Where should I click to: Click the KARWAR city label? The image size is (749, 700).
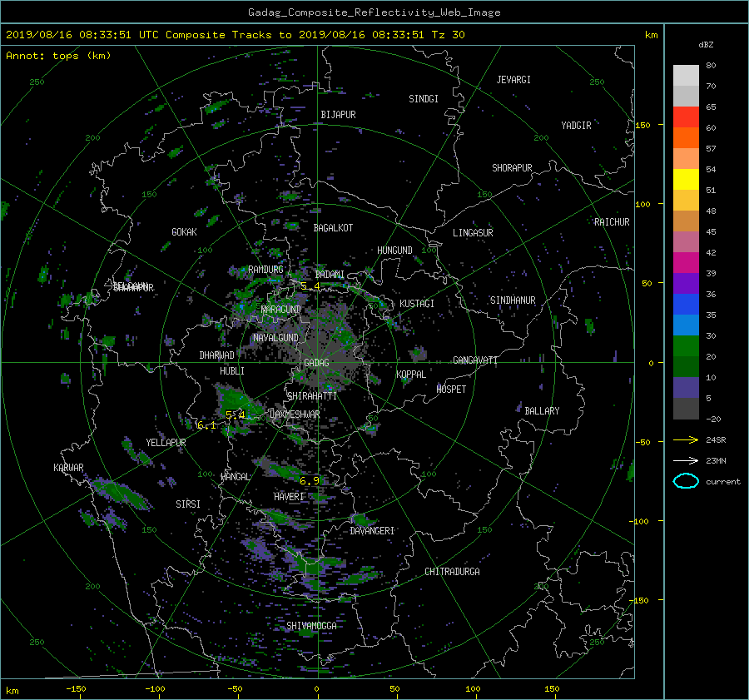[x=68, y=468]
